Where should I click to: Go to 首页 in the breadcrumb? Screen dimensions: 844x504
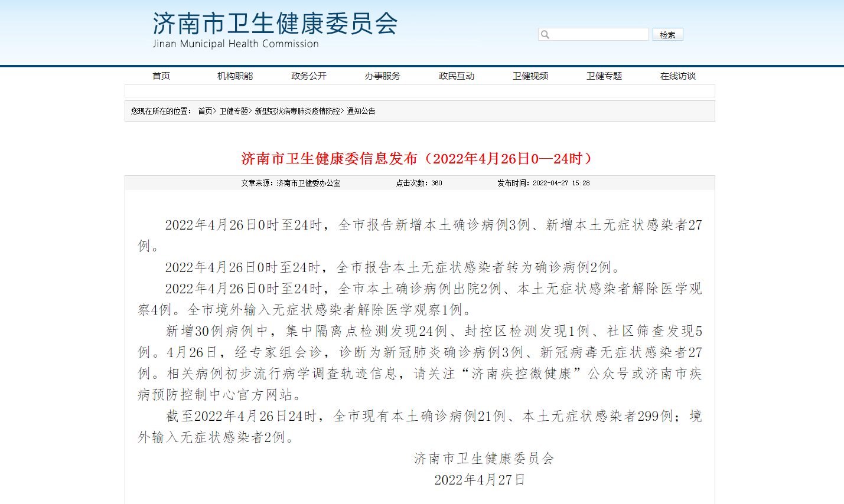coord(205,111)
